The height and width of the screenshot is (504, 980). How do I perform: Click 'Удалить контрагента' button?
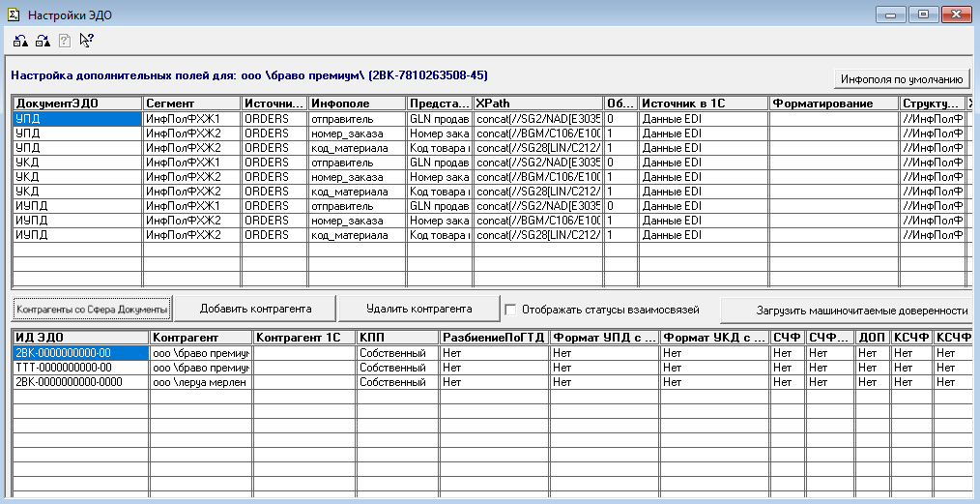(418, 309)
